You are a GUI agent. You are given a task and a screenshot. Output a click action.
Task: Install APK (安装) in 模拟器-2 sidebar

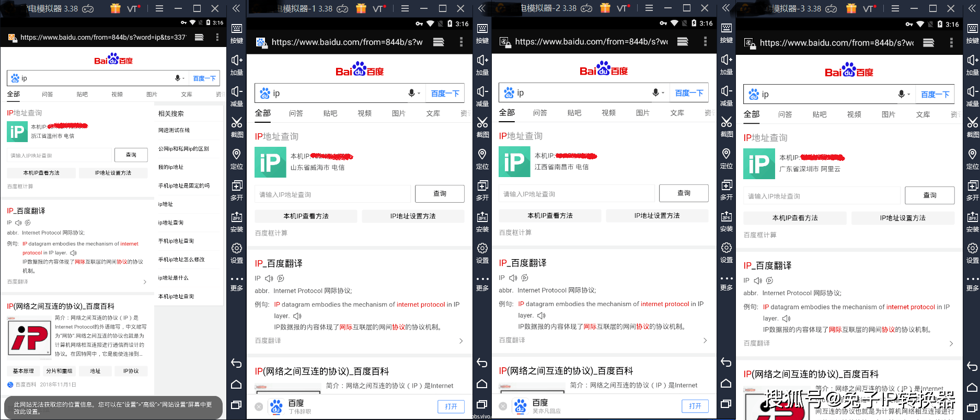click(x=727, y=221)
